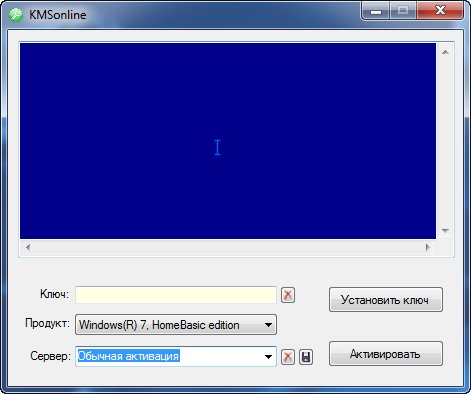Click the vertical scrollbar down arrow
This screenshot has height=394, width=471.
(x=445, y=230)
